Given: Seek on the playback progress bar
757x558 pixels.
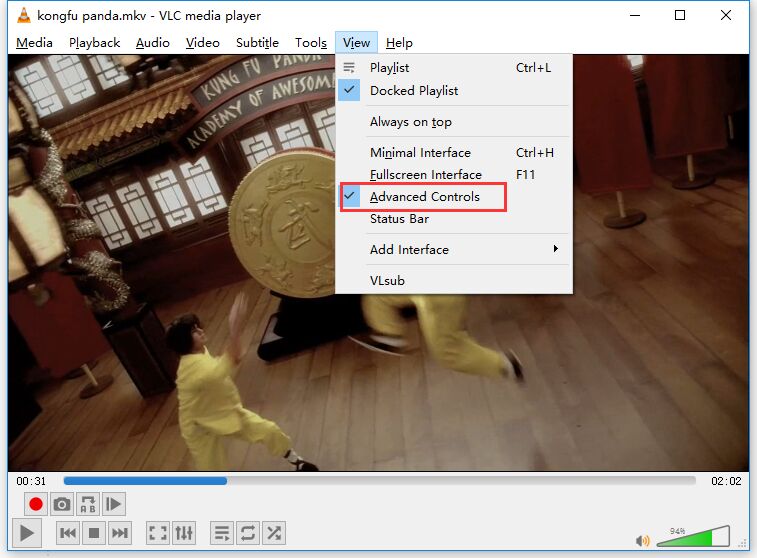Looking at the screenshot, I should coord(379,481).
